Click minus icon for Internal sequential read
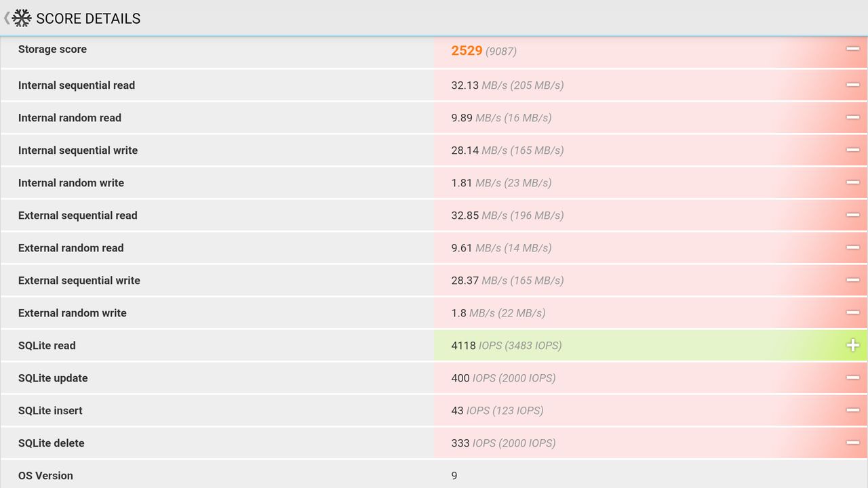Screen dimensions: 868x488 tap(852, 85)
